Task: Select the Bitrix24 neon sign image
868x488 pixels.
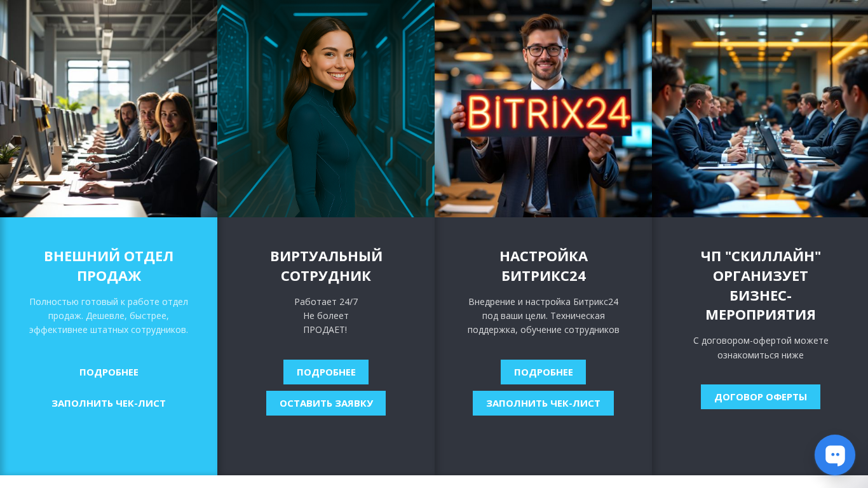Action: tap(543, 109)
